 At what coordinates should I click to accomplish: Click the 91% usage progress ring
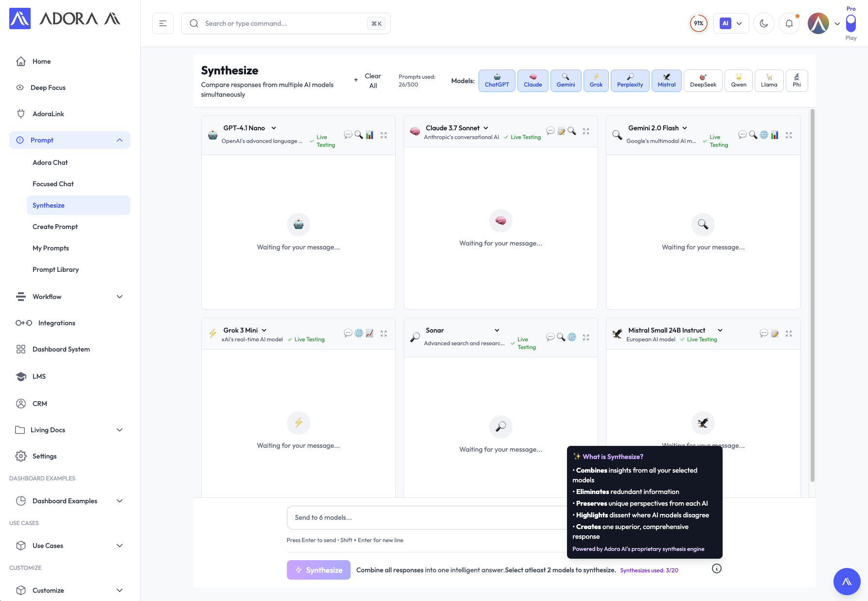(x=699, y=23)
